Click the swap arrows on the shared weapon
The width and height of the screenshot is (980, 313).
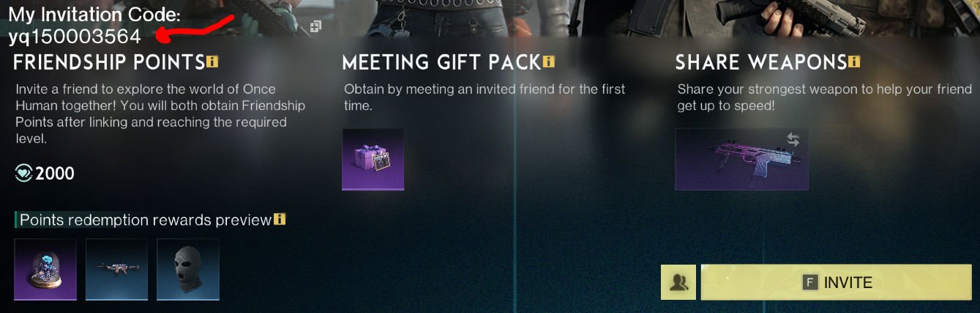793,139
